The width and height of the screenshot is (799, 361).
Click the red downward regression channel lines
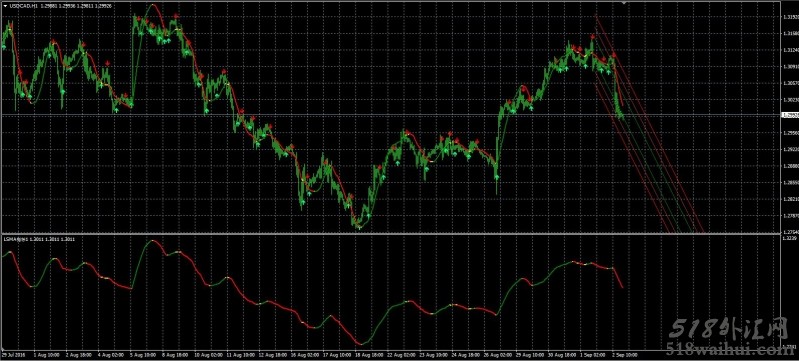[650, 125]
